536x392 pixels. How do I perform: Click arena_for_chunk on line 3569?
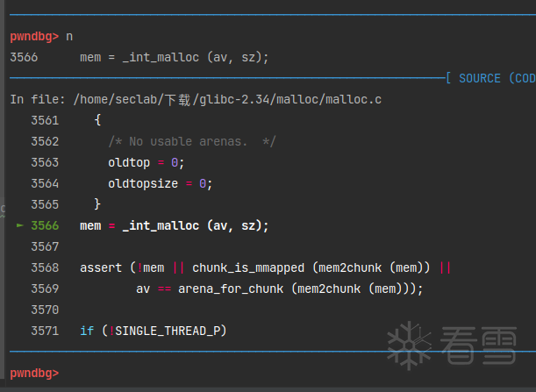click(x=231, y=289)
